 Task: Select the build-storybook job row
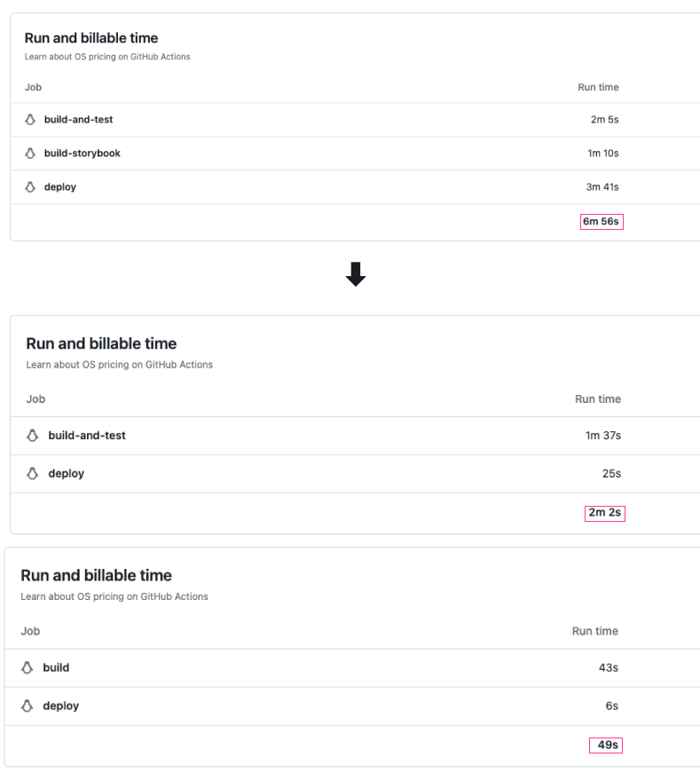355,154
